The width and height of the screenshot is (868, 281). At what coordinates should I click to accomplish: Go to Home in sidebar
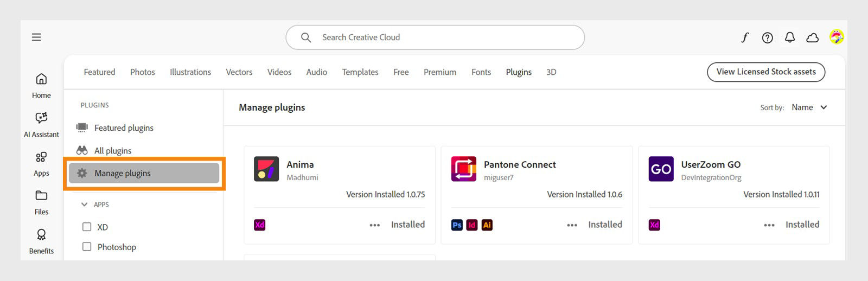pos(41,86)
